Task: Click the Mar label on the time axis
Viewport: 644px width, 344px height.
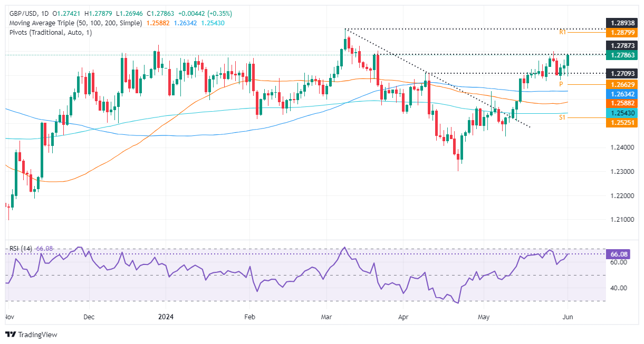Action: click(x=325, y=318)
